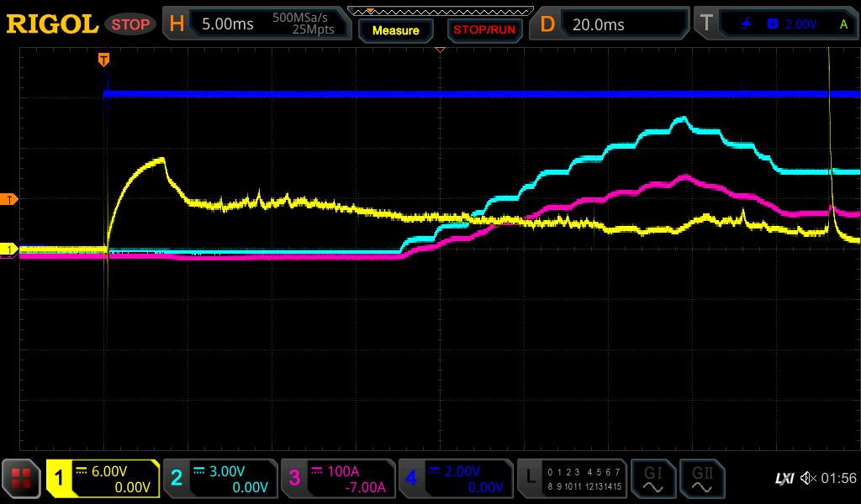Toggle channel 4 with 2.00V scale
Screen dimensions: 861x504
tap(456, 479)
